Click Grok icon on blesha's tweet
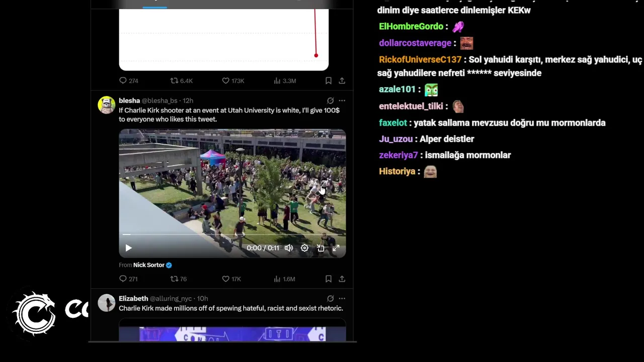Screen dimensions: 644x362 click(x=330, y=101)
